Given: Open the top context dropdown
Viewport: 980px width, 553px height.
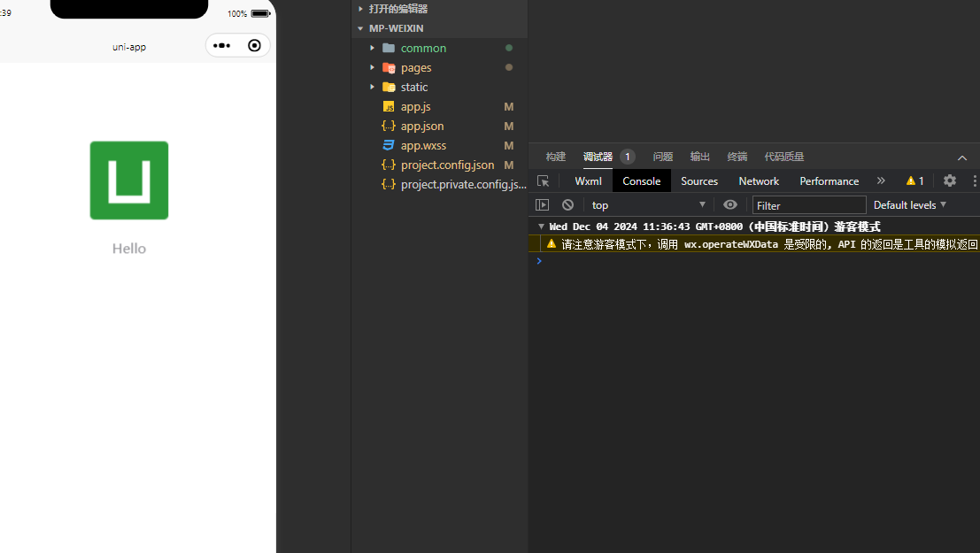Looking at the screenshot, I should (649, 204).
